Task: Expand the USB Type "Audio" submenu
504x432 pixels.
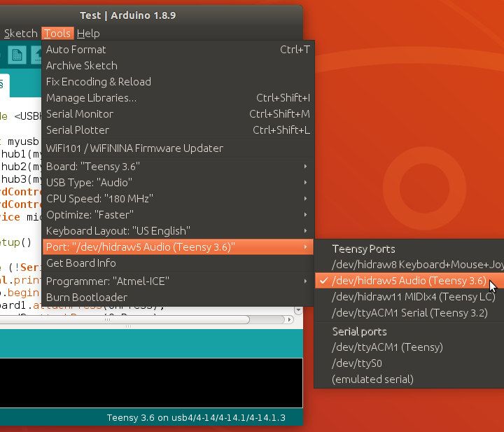Action: [x=178, y=183]
